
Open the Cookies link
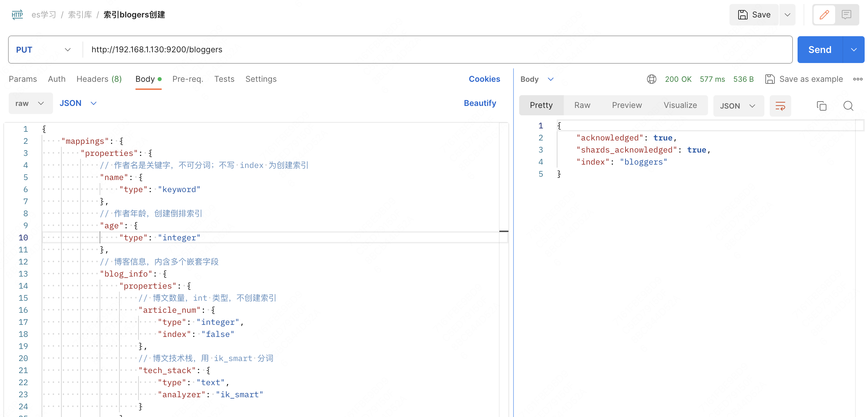coord(484,79)
